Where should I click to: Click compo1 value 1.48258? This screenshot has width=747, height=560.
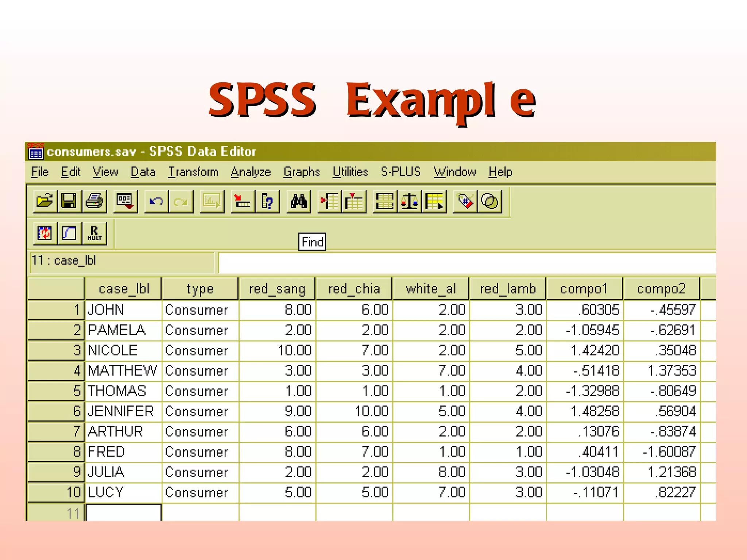tap(585, 411)
